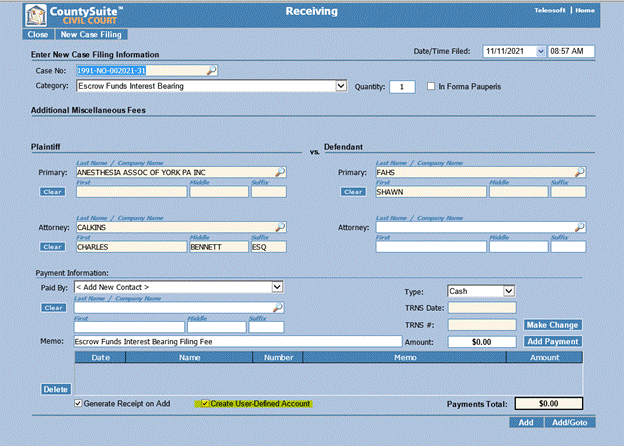
Task: Expand the Category dropdown
Action: [341, 86]
